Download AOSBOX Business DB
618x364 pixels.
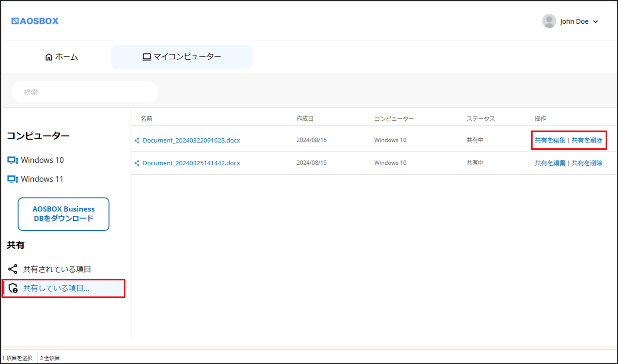coord(63,214)
